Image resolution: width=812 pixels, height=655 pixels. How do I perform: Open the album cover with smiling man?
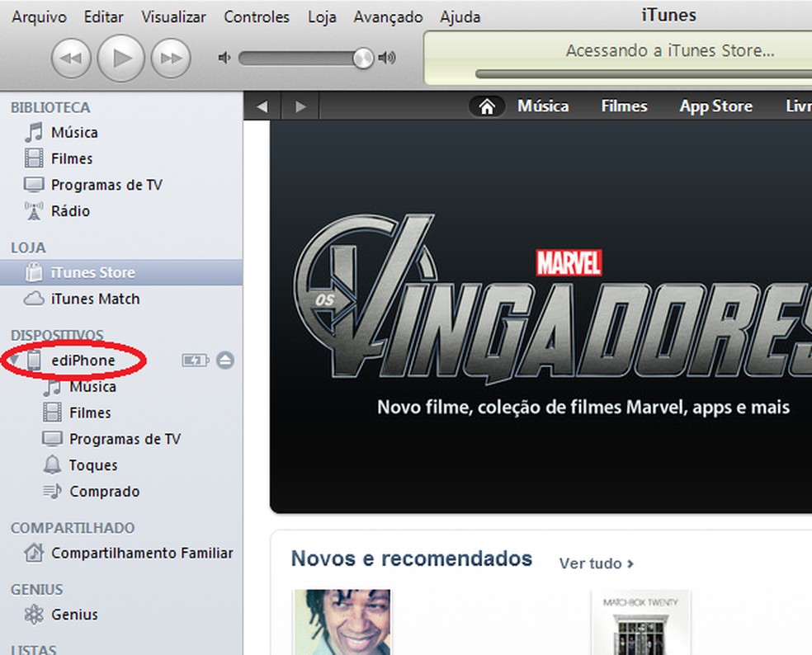342,622
